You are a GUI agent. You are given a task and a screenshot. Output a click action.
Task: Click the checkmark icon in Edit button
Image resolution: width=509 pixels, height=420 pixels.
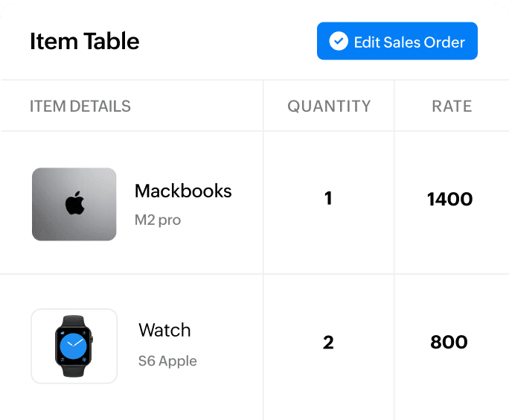click(339, 42)
